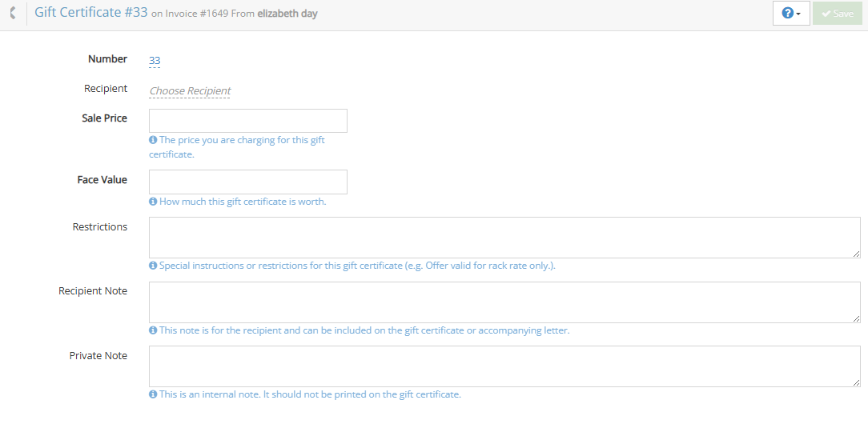The height and width of the screenshot is (424, 868).
Task: Click the Gift Certificate #33 page title
Action: point(90,13)
